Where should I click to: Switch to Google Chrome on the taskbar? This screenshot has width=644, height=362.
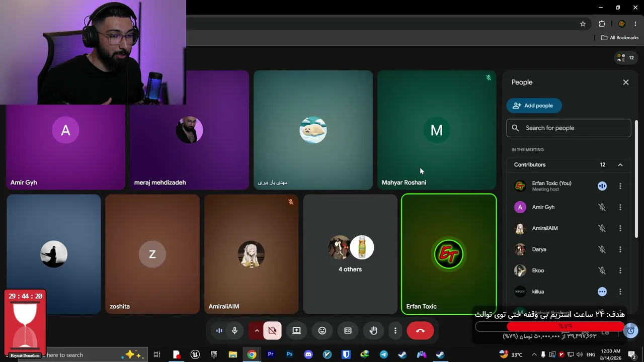click(x=252, y=355)
